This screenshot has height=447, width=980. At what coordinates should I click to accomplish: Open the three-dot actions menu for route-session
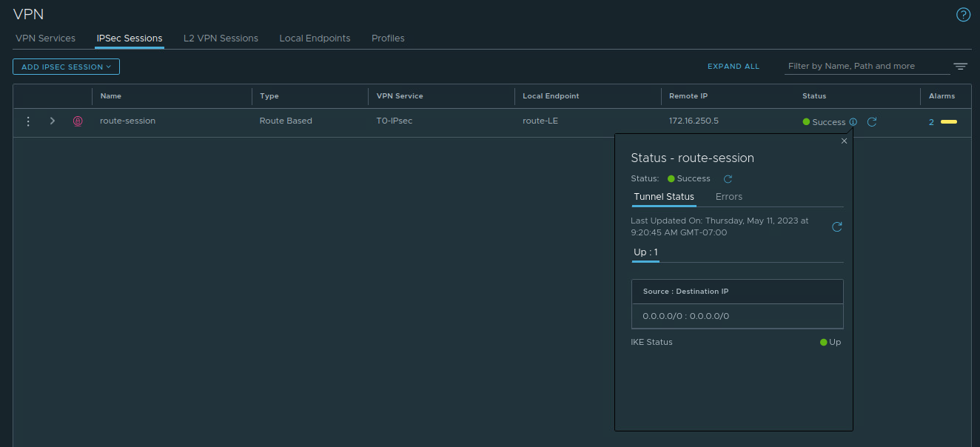(x=28, y=121)
